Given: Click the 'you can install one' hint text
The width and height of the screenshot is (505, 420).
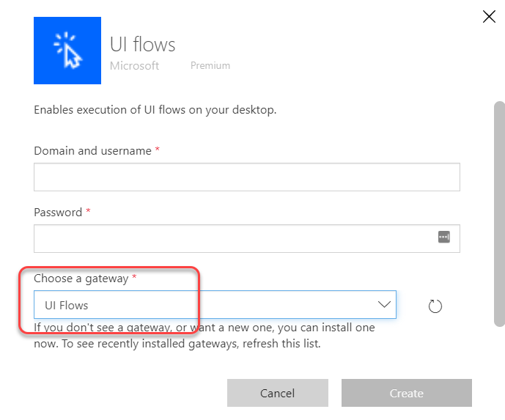Looking at the screenshot, I should coord(326,328).
